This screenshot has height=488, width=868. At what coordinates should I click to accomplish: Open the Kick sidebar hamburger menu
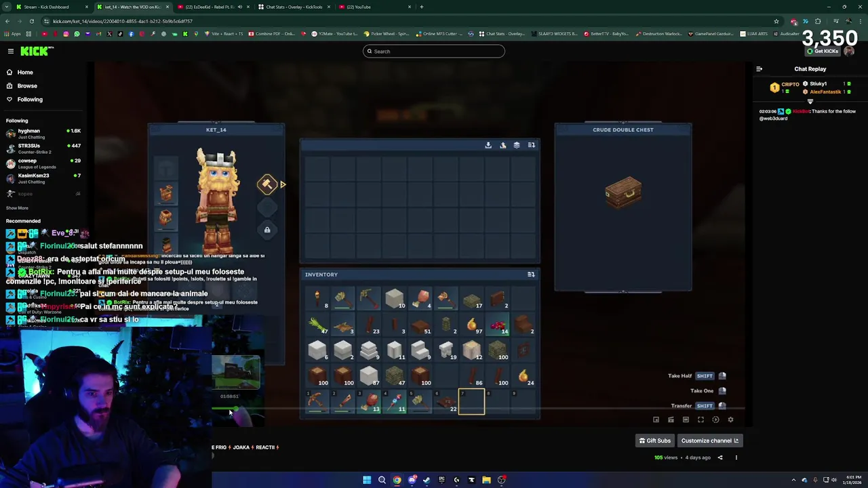11,51
